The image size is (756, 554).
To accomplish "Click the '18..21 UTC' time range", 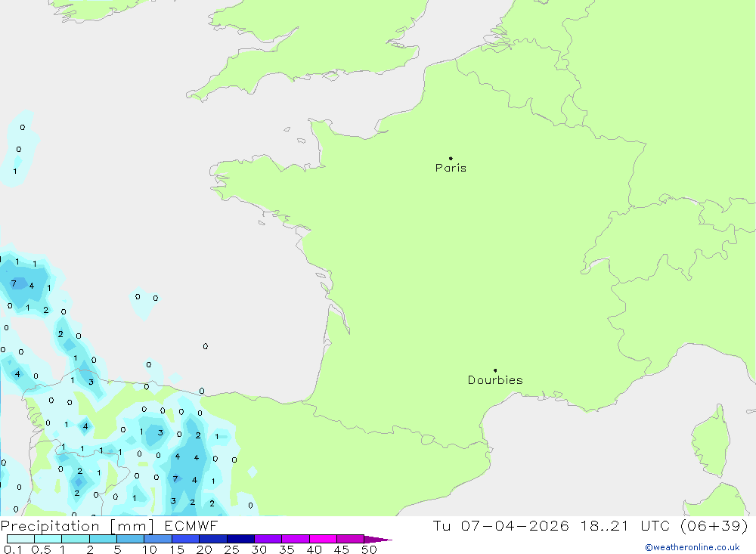I will pyautogui.click(x=625, y=525).
